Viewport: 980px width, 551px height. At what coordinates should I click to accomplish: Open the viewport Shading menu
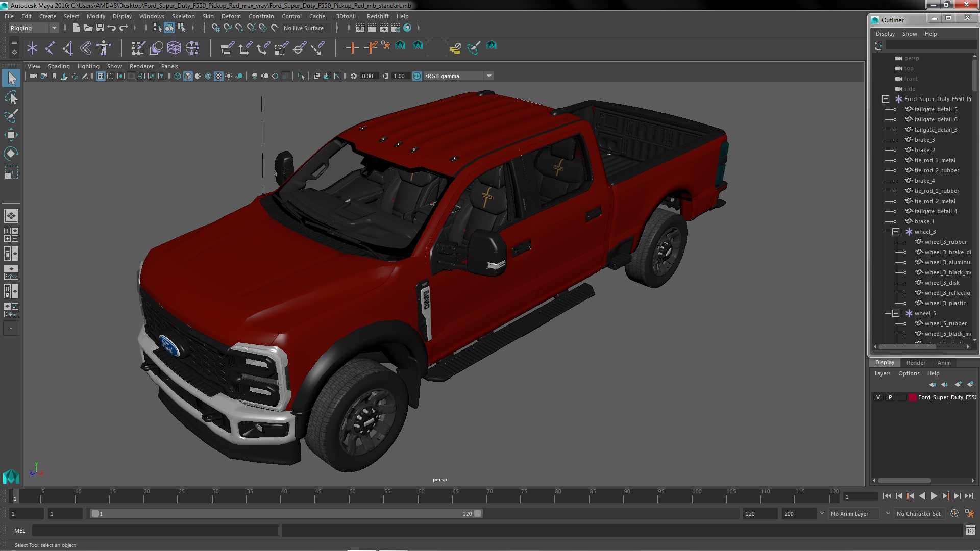(x=59, y=66)
